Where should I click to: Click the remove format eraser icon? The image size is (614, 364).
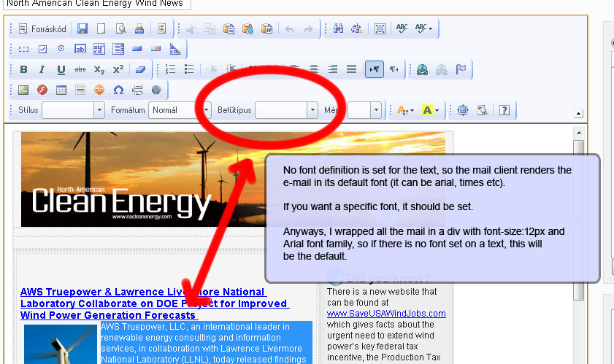[x=141, y=70]
